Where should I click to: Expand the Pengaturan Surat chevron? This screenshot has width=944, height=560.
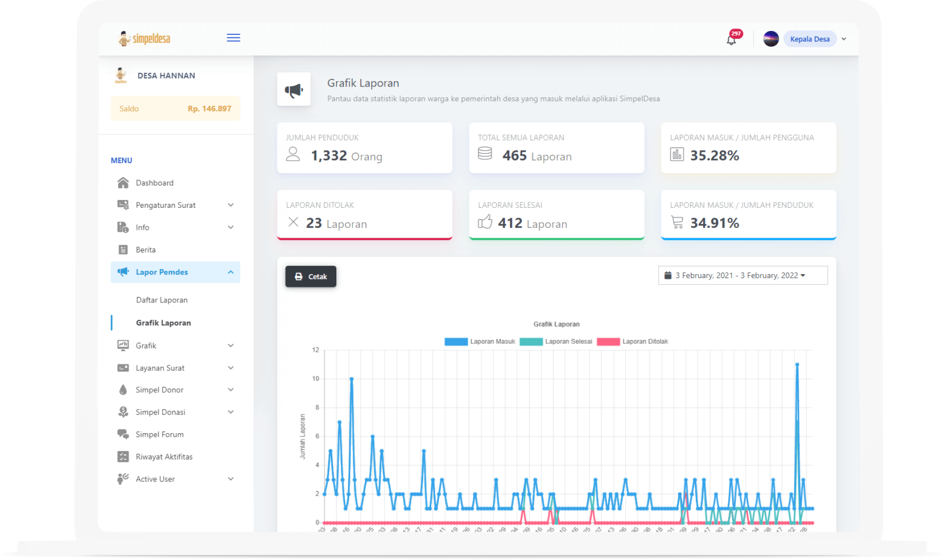(x=231, y=205)
